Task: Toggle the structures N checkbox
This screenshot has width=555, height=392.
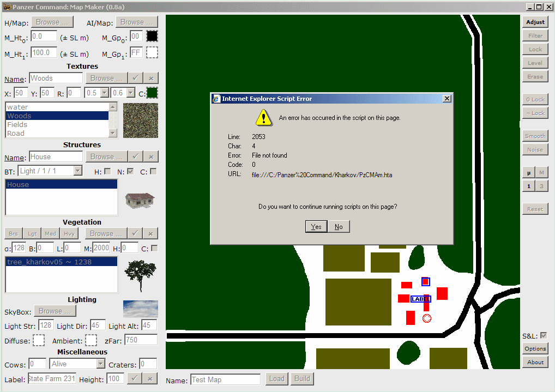Action: point(130,171)
